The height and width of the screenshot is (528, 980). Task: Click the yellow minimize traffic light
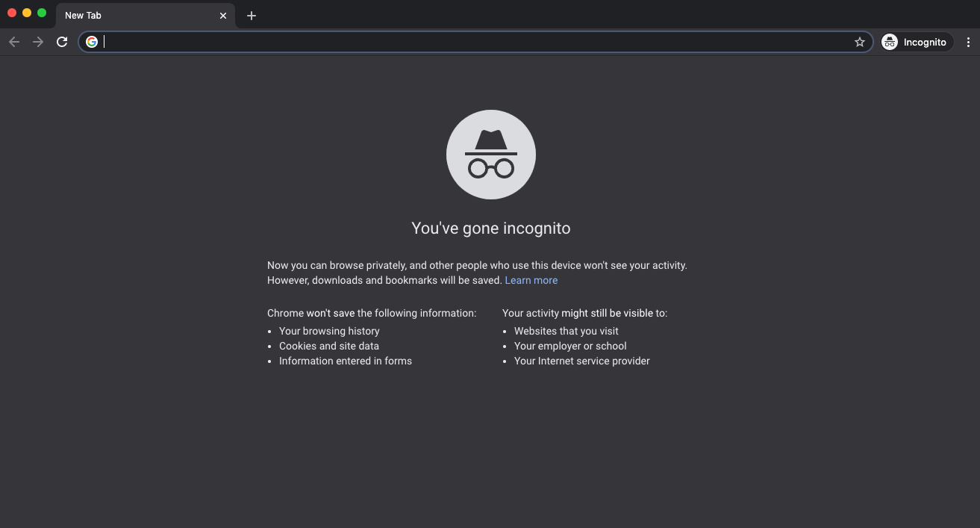(26, 13)
